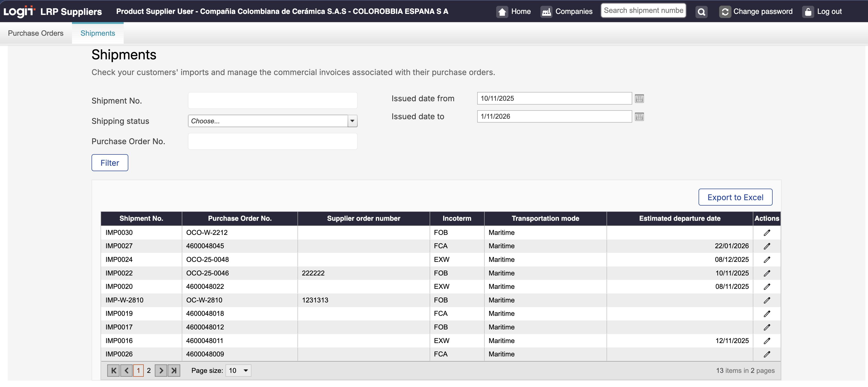This screenshot has width=868, height=387.
Task: Open calendar picker for Issued date to
Action: 639,117
